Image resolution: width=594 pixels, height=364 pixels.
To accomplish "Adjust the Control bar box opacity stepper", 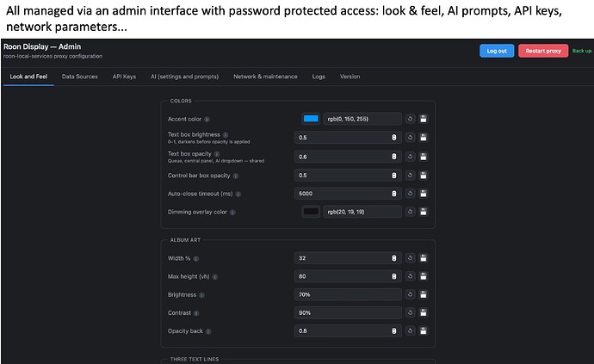I will [x=394, y=176].
